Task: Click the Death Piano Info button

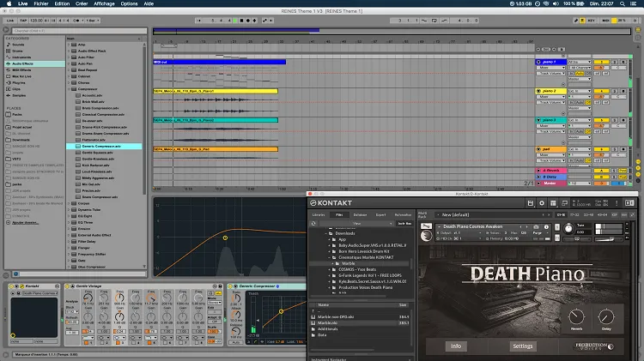Action: point(456,346)
